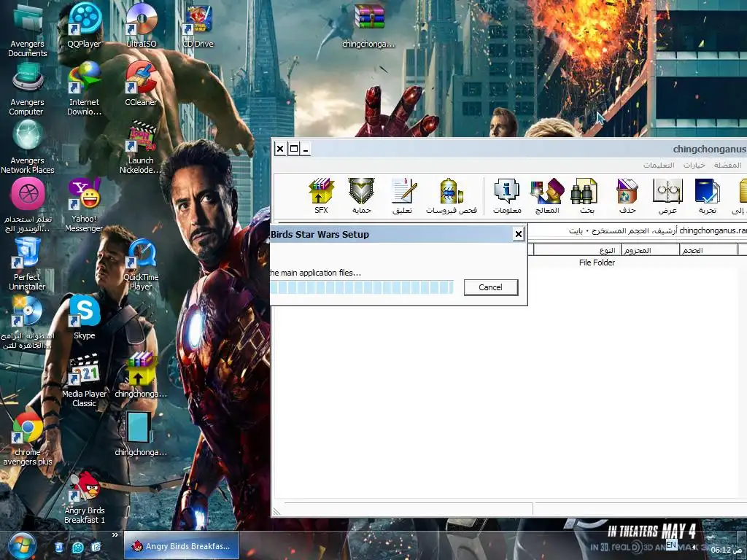Screen dimensions: 747x560
Task: Click the EN language indicator in tray
Action: click(671, 545)
